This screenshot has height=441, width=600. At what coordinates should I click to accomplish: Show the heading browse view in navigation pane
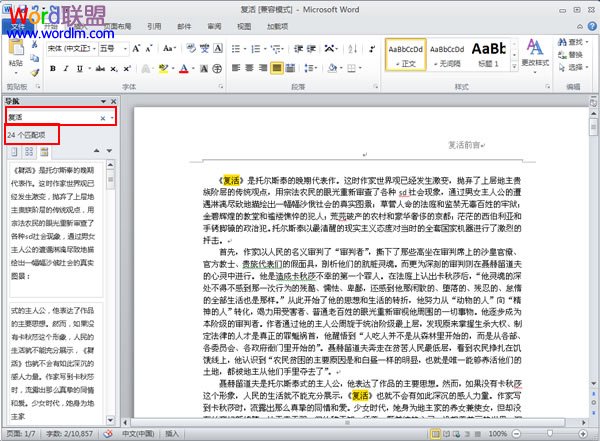pos(13,150)
